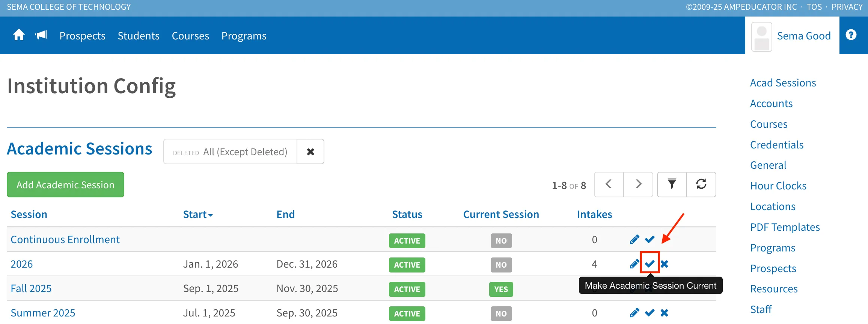Click Add Academic Session button

65,185
